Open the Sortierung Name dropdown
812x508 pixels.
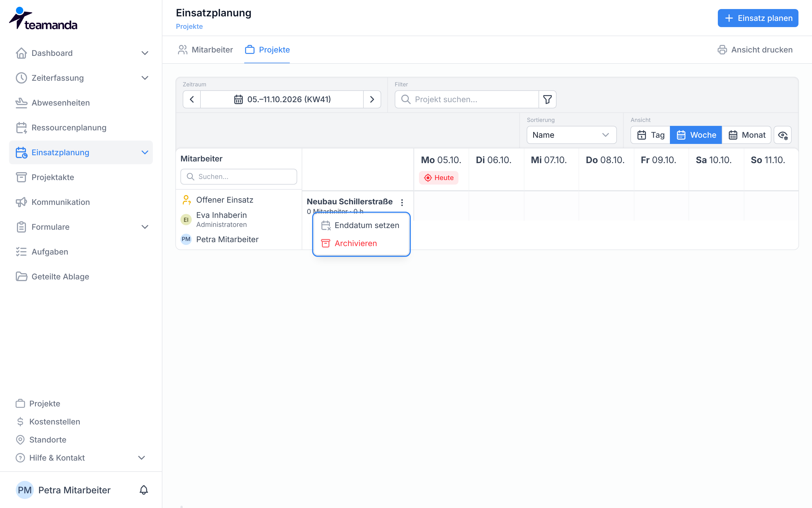[572, 135]
